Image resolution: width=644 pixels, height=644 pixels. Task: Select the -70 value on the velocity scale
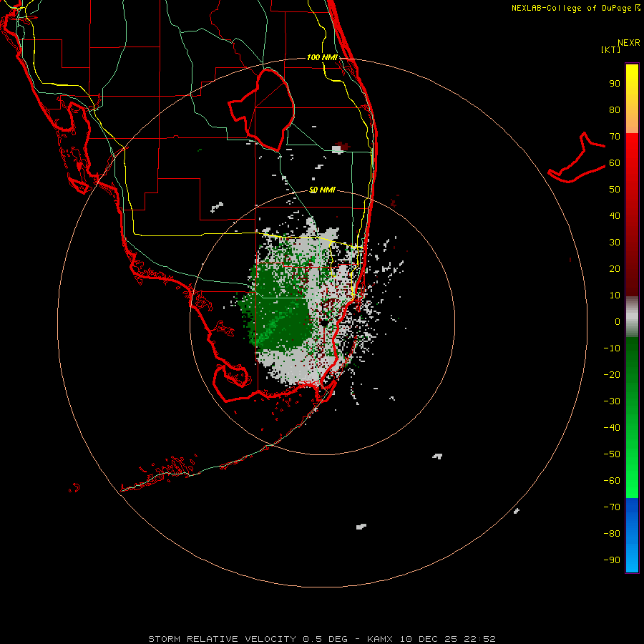click(612, 507)
